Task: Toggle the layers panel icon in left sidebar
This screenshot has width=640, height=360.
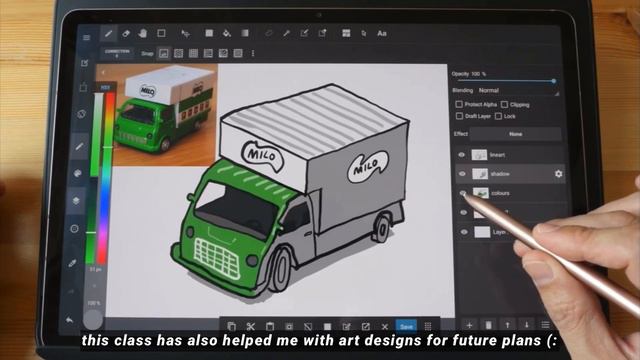Action: (x=76, y=200)
